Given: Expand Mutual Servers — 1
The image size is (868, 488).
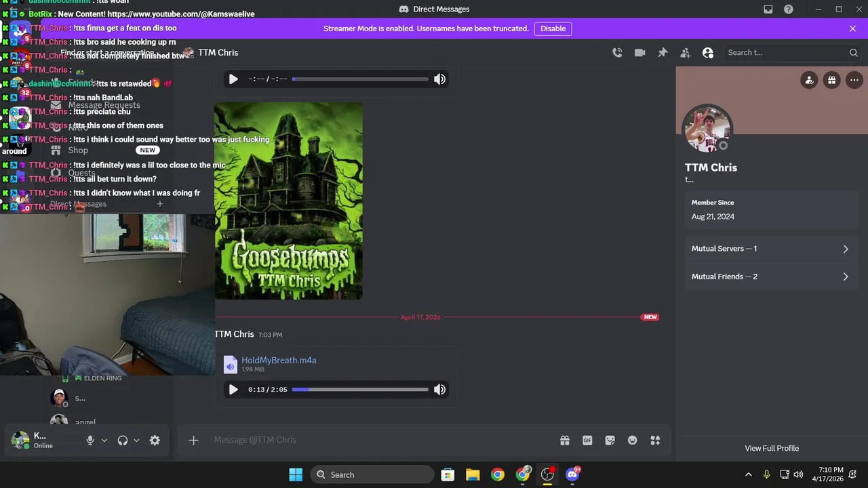Looking at the screenshot, I should pyautogui.click(x=771, y=249).
